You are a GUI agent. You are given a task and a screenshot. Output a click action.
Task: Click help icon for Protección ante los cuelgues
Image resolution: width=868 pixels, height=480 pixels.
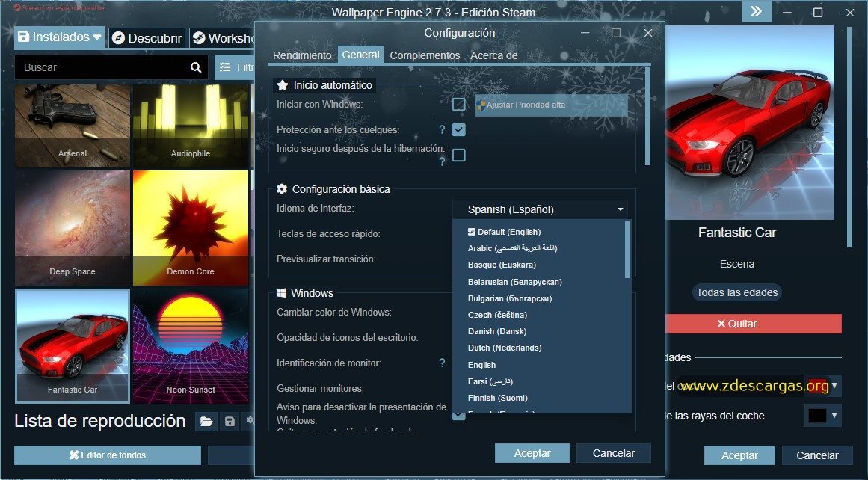click(442, 129)
